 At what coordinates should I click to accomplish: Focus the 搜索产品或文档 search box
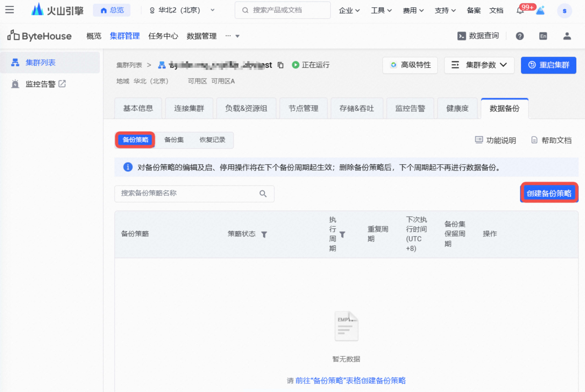pyautogui.click(x=283, y=10)
